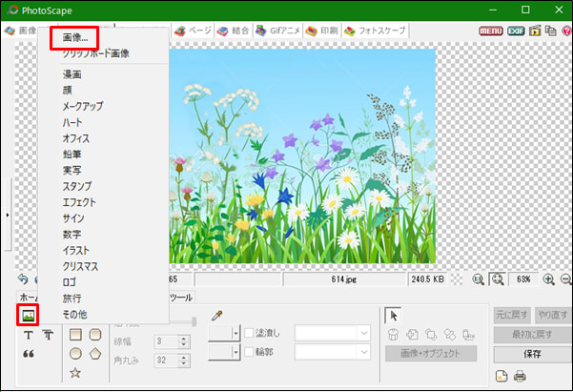This screenshot has width=573, height=392.
Task: Expand the line color dropdown arrow
Action: [x=235, y=333]
